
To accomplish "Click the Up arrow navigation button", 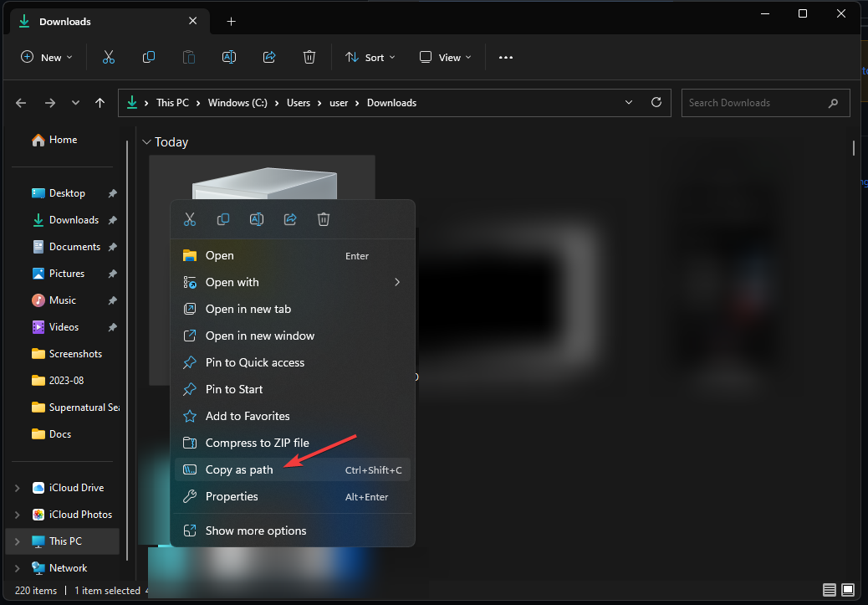I will coord(100,103).
